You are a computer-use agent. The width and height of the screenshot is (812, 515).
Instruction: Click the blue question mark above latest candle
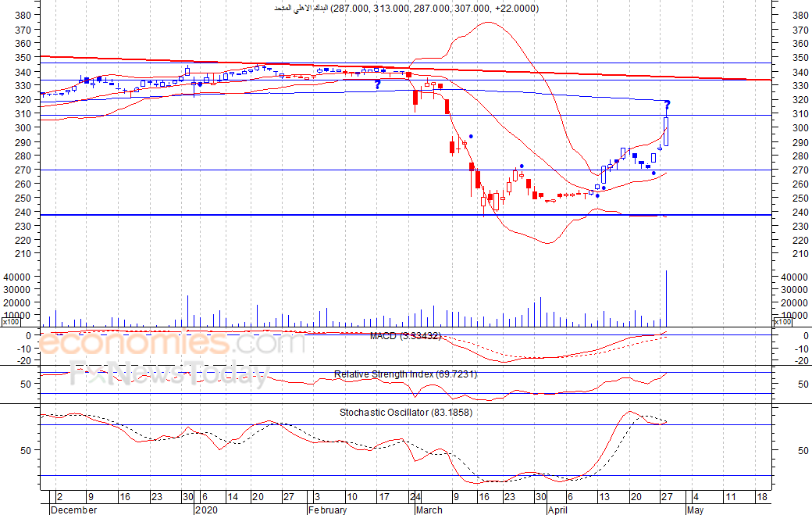668,106
